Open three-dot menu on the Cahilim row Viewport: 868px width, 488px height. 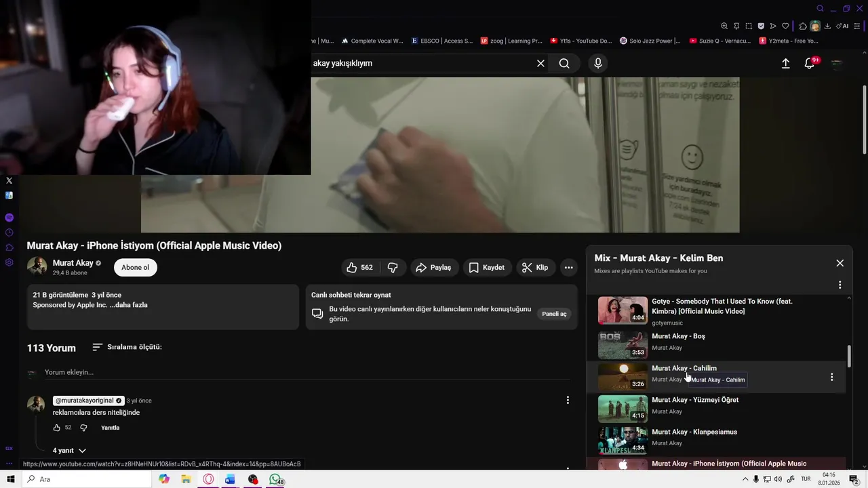[x=831, y=377]
